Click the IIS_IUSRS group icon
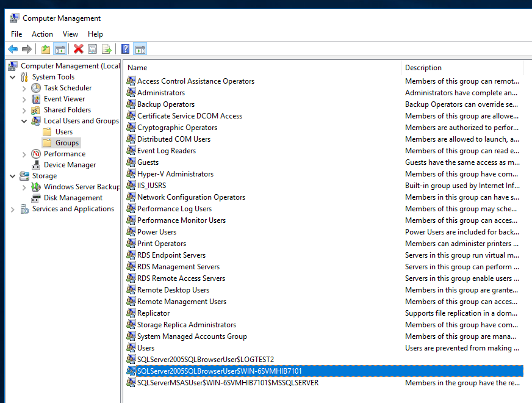The height and width of the screenshot is (403, 532). click(x=131, y=185)
